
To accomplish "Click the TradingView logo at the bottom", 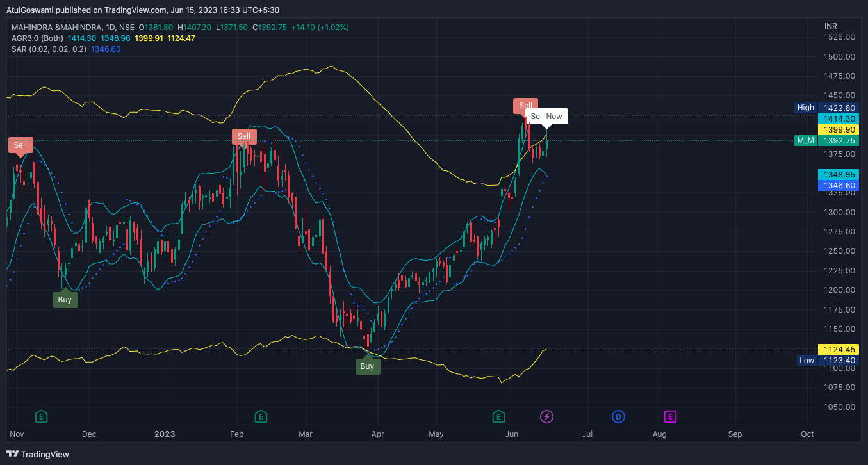I will (x=38, y=454).
